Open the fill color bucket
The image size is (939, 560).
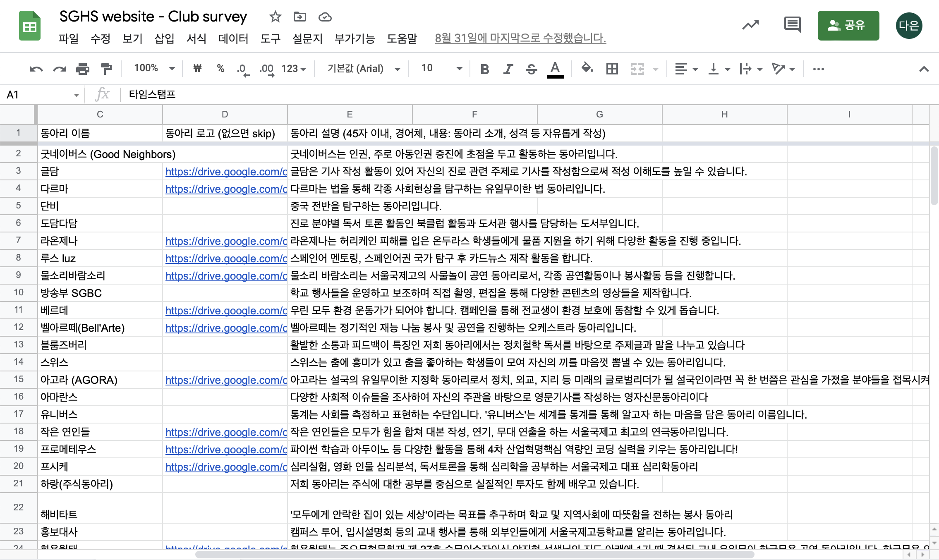(x=587, y=68)
